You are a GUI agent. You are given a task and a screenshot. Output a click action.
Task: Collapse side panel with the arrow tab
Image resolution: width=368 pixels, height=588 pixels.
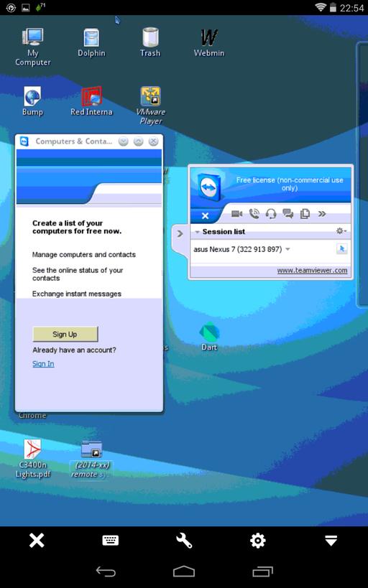pyautogui.click(x=180, y=233)
